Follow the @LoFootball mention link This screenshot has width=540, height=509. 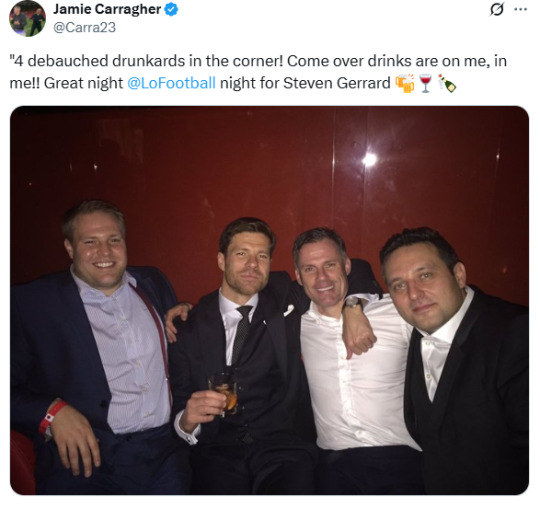(172, 83)
